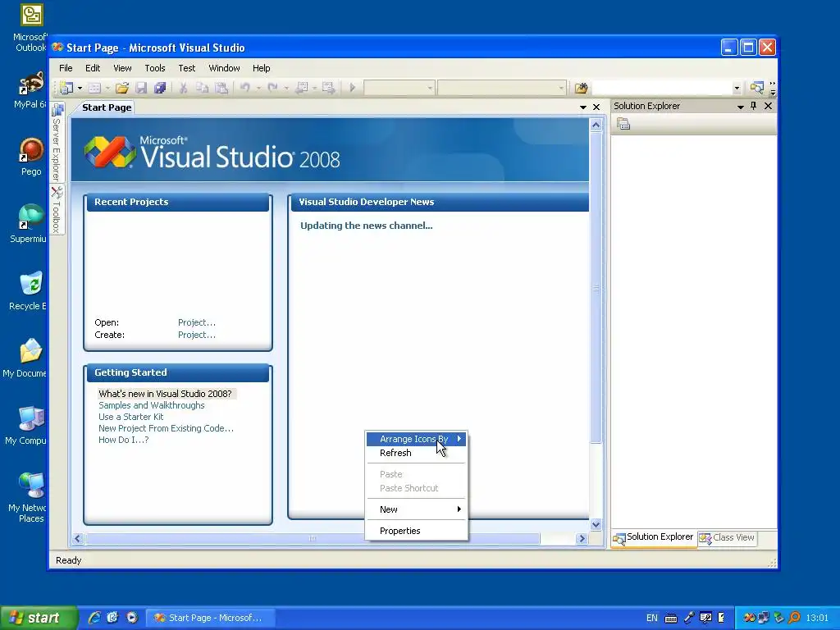The width and height of the screenshot is (840, 630).
Task: Choose Refresh in the context menu
Action: (x=416, y=453)
